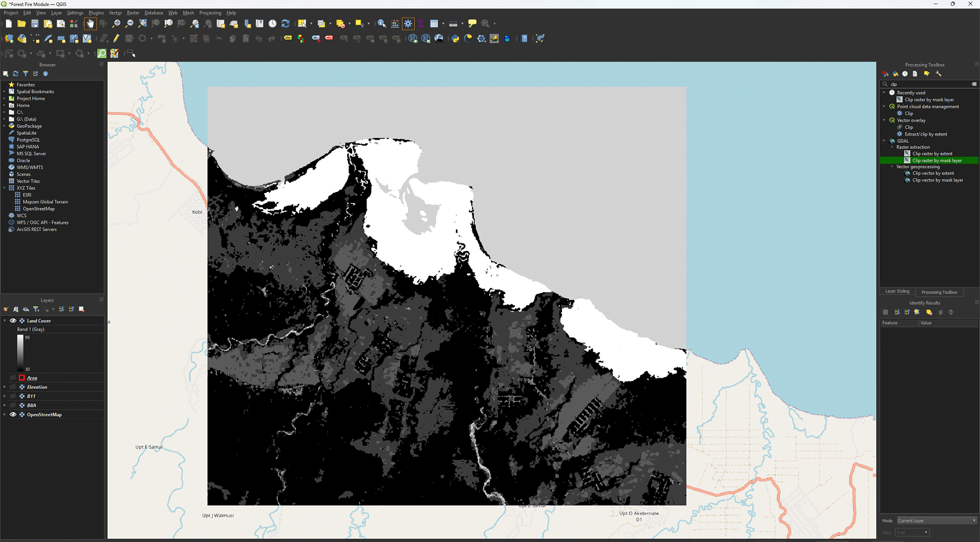The image size is (980, 542).
Task: Collapse the GDAL group in toolbox
Action: pyautogui.click(x=884, y=141)
